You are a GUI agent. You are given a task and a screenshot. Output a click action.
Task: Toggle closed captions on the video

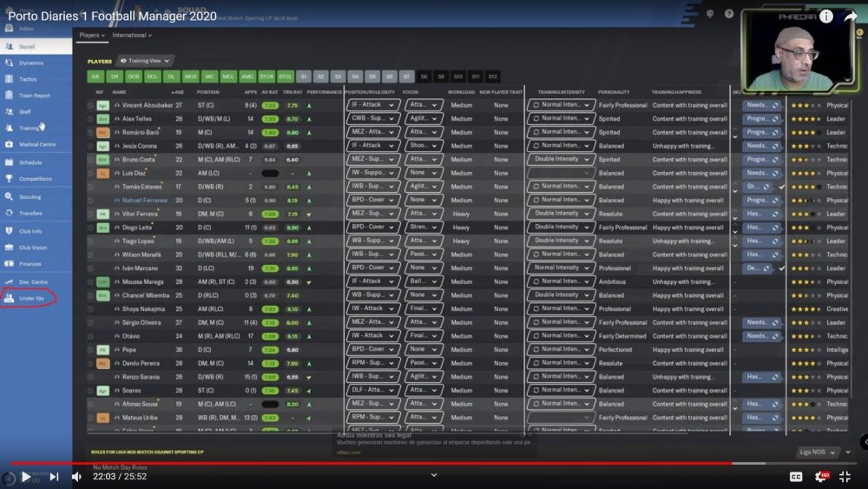(x=795, y=476)
